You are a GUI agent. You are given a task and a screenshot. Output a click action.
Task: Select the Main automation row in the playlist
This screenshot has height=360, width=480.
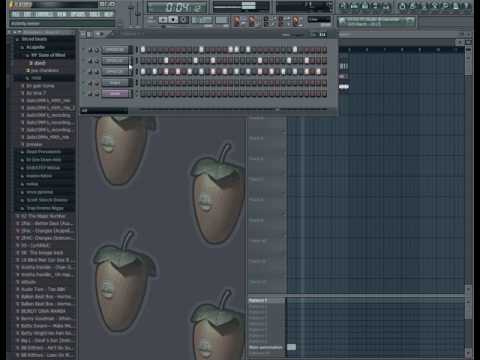(266, 347)
